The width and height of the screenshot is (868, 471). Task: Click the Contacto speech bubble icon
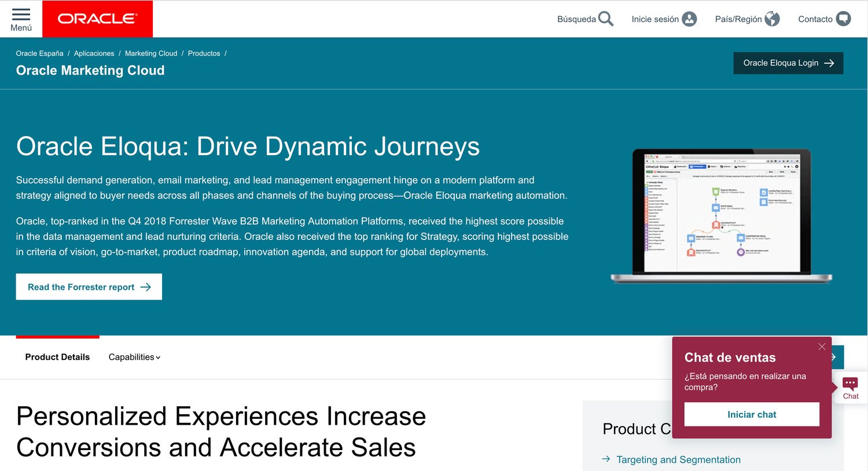(x=844, y=19)
